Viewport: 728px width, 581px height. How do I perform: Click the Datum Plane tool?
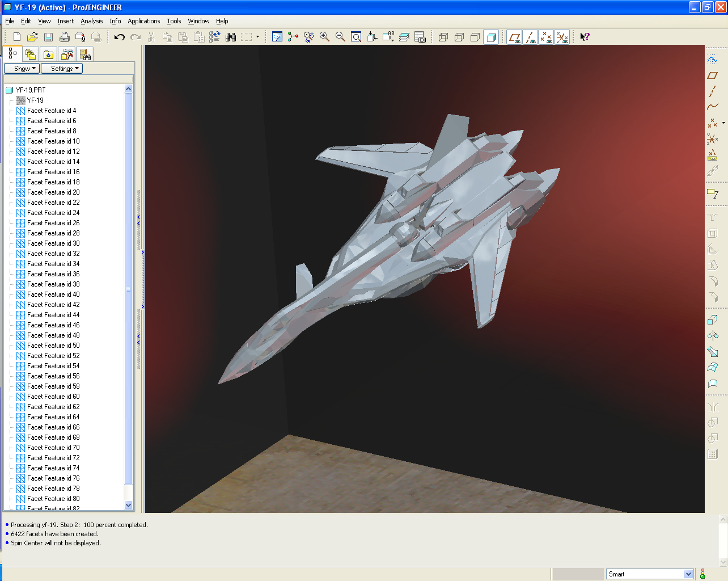713,75
